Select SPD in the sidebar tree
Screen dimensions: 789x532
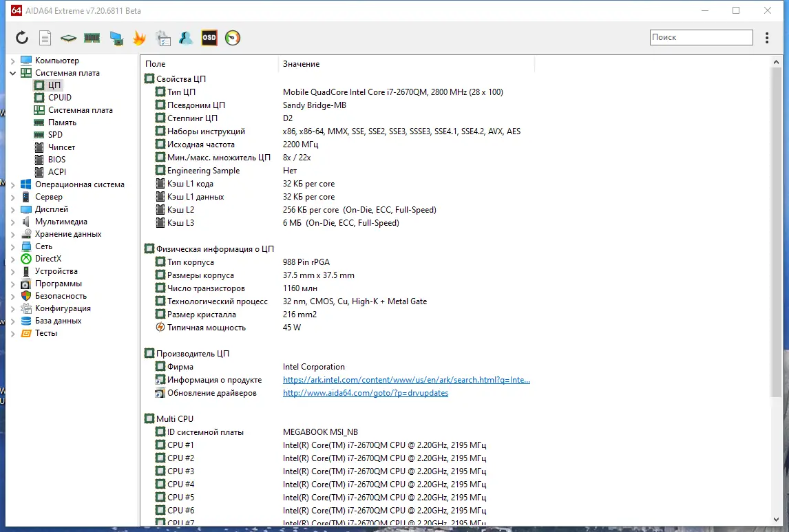tap(55, 135)
